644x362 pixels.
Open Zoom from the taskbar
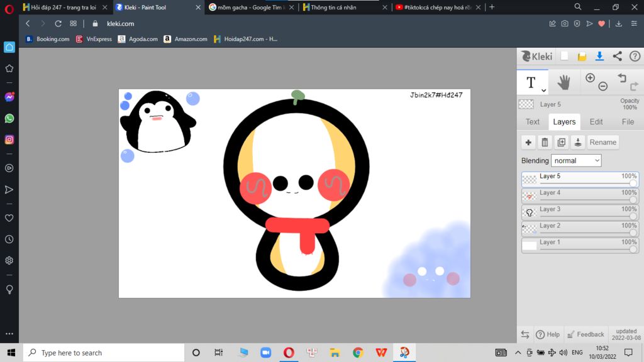pyautogui.click(x=266, y=353)
